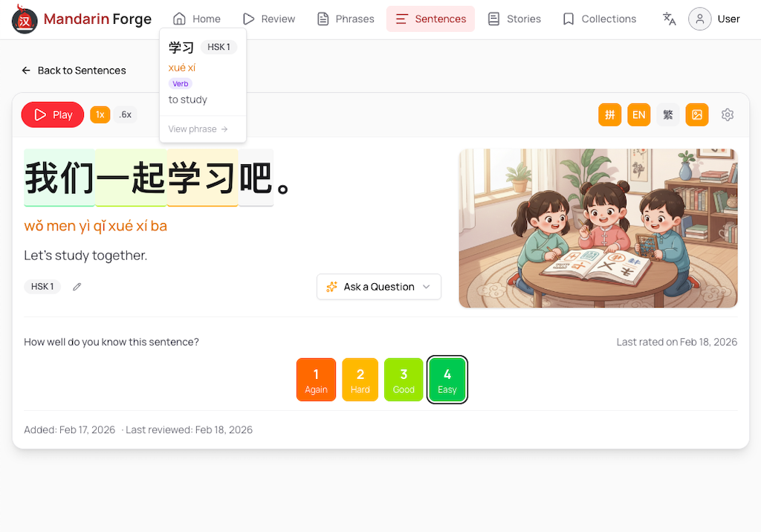This screenshot has height=532, width=761.
Task: Switch to traditional characters via the 繁 icon
Action: pos(667,114)
